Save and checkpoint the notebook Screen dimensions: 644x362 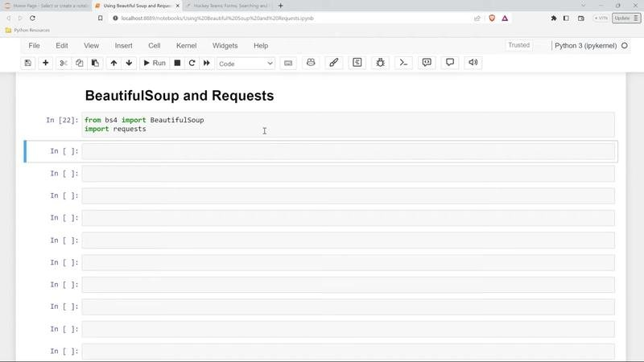[x=28, y=63]
